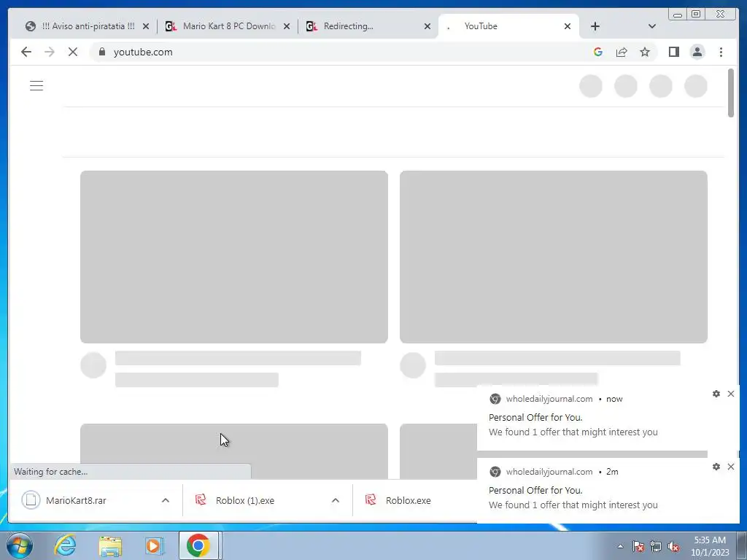Open the 'now' Personal Offer notification
747x560 pixels.
point(608,418)
